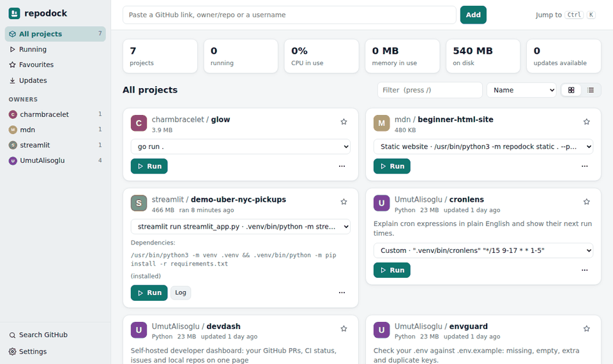This screenshot has height=364, width=613.
Task: Click Jump to Ctrl K shortcut
Action: (x=565, y=15)
